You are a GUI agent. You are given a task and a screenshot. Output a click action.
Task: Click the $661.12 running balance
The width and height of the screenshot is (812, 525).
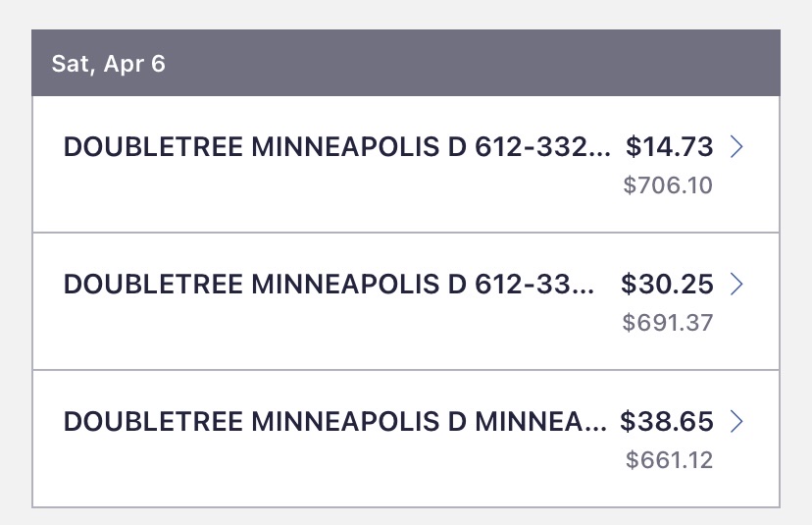668,460
